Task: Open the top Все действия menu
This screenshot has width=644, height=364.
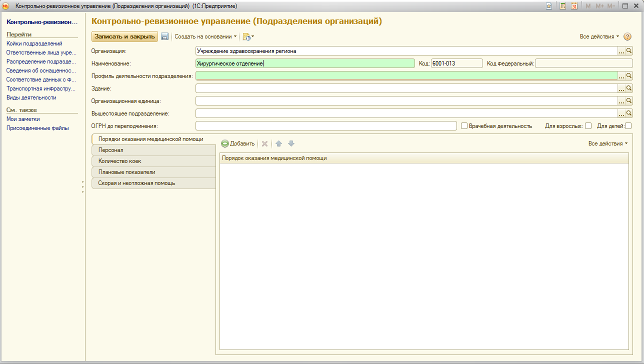Action: coord(599,36)
